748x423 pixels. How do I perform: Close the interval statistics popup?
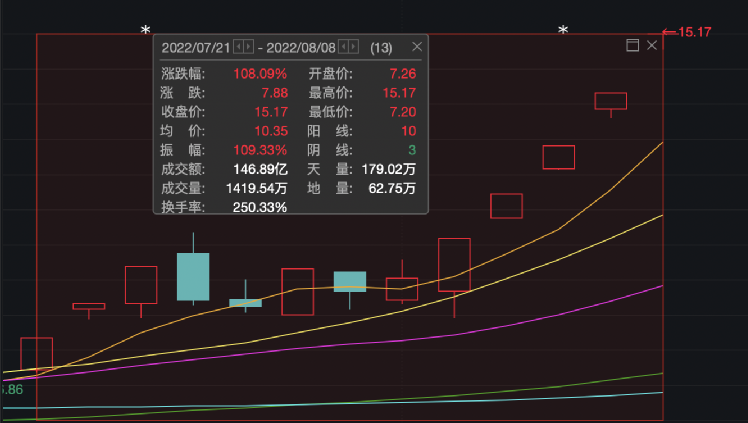tap(418, 47)
